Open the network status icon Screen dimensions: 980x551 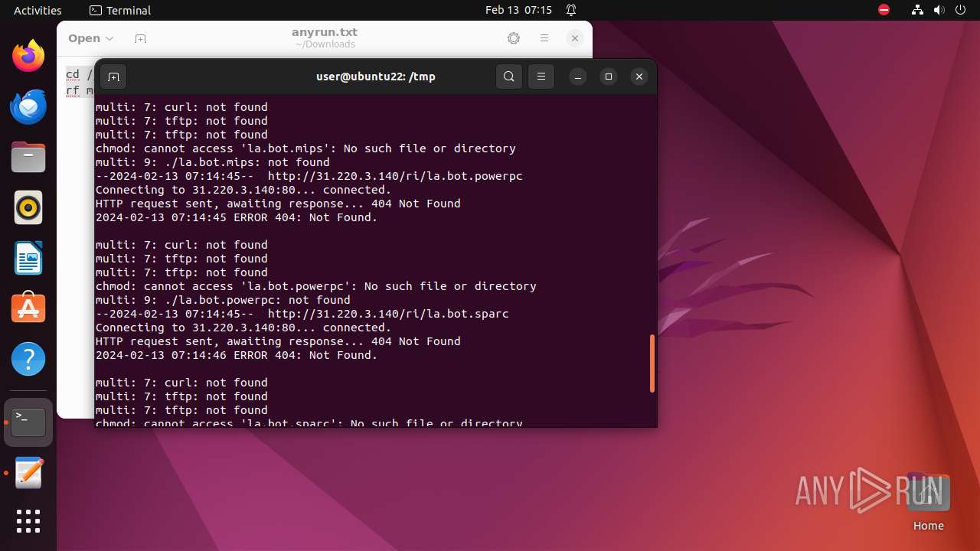918,11
